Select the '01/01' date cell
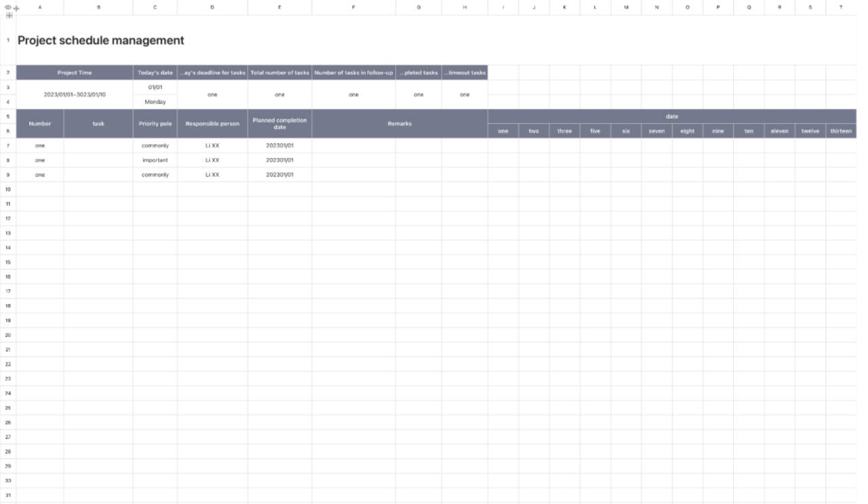 (155, 88)
